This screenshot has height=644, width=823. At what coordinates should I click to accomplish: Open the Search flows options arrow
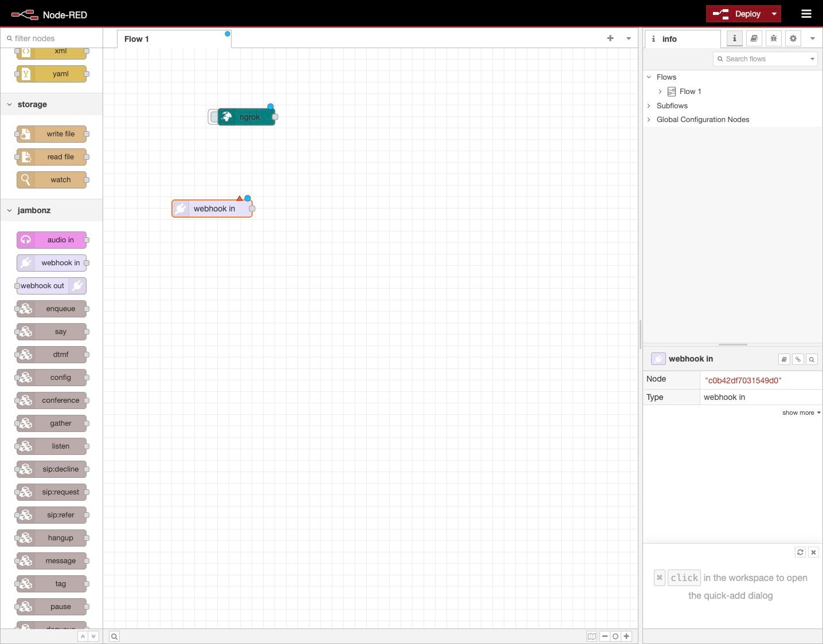[x=813, y=59]
